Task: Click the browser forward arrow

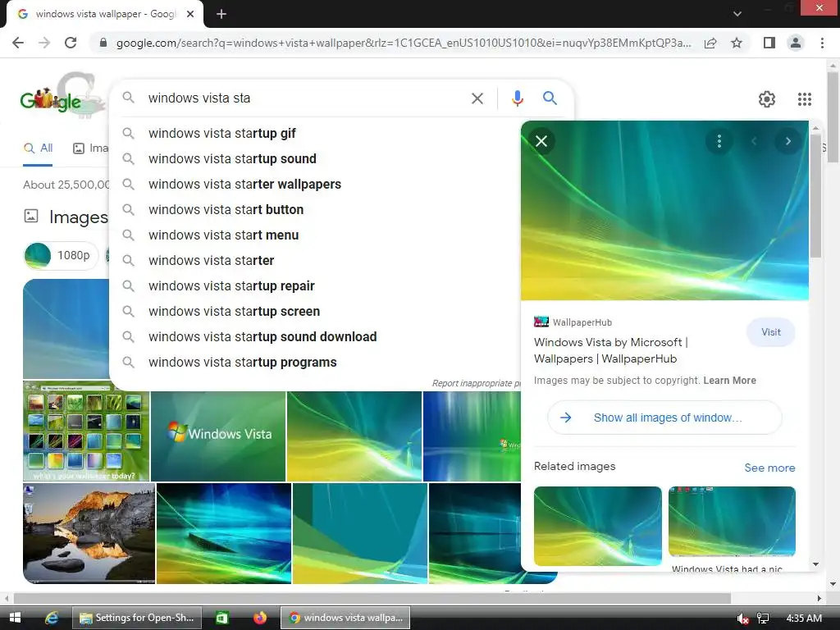Action: [44, 43]
